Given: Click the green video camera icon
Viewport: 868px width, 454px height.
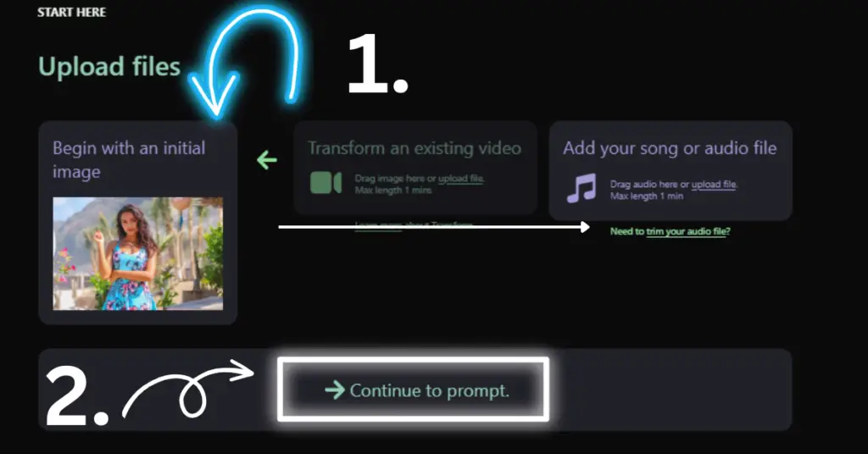Looking at the screenshot, I should click(325, 182).
